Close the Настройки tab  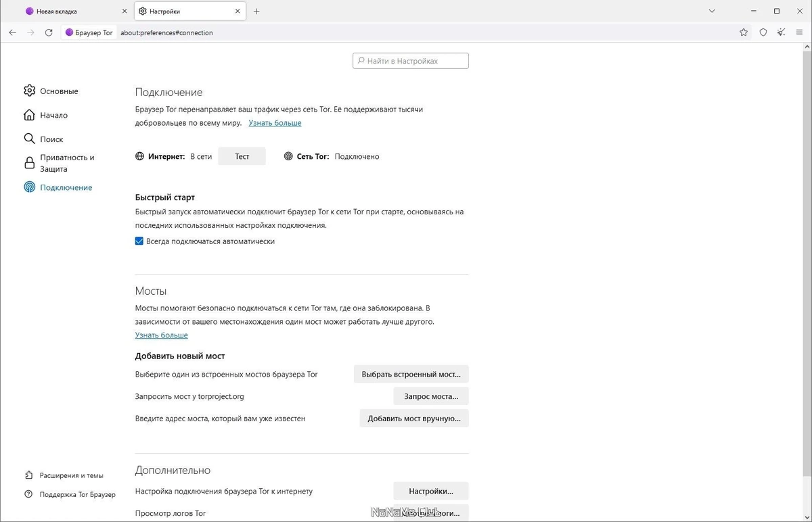(x=238, y=11)
